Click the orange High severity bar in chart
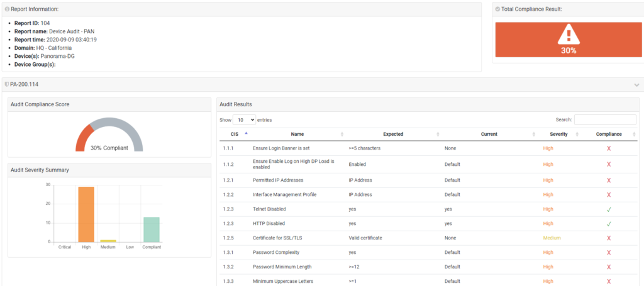This screenshot has width=644, height=286. coord(86,214)
